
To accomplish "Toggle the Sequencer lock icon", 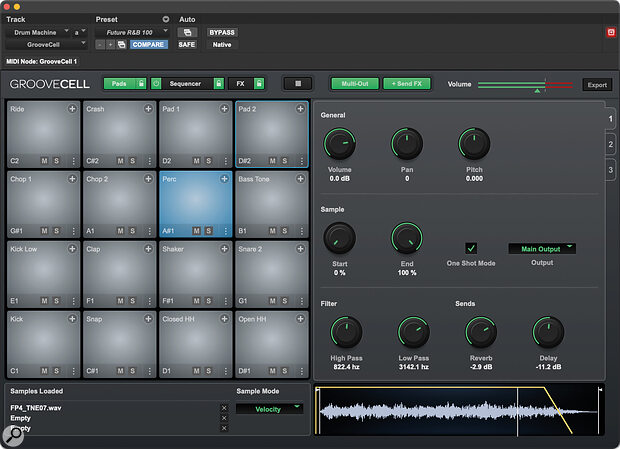I will coord(219,83).
